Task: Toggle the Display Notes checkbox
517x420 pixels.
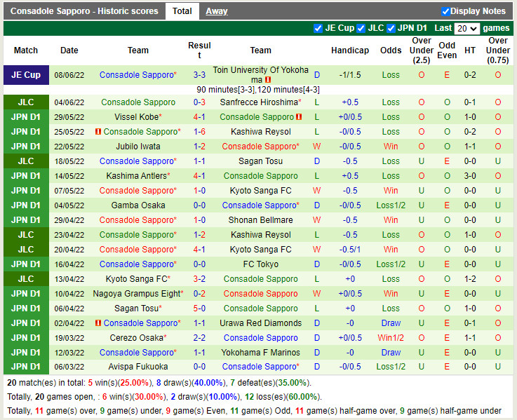Action: click(445, 11)
